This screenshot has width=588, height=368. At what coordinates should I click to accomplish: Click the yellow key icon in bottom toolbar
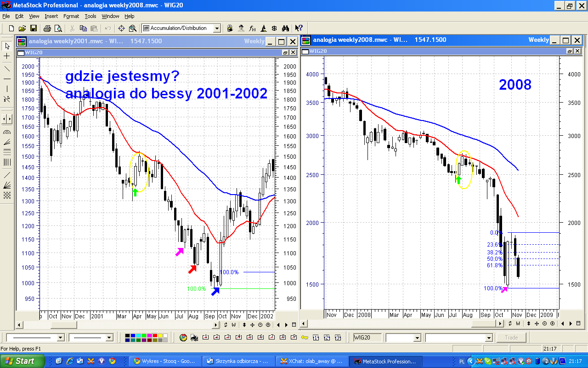pyautogui.click(x=305, y=338)
